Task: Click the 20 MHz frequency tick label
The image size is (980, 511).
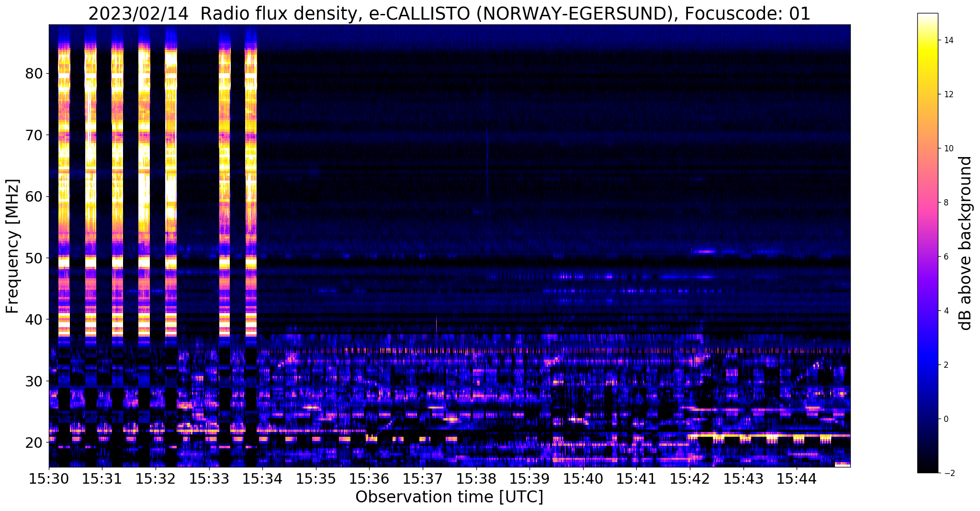Action: (x=34, y=442)
